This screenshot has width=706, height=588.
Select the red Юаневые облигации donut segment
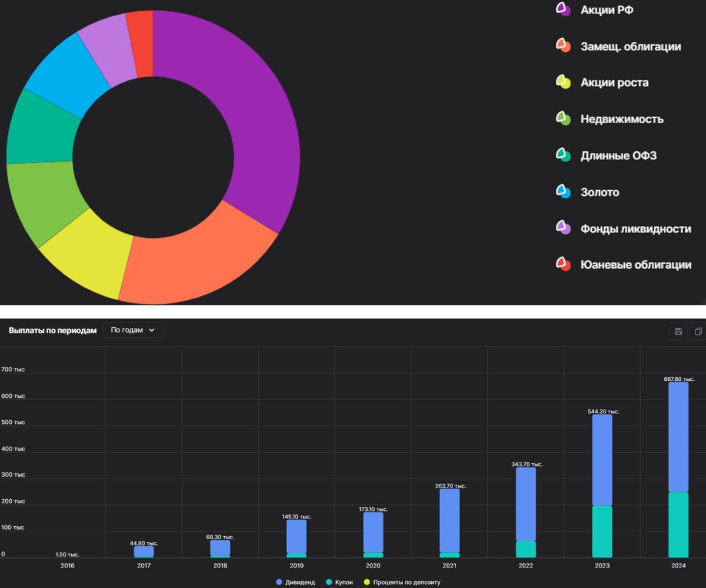click(x=141, y=43)
